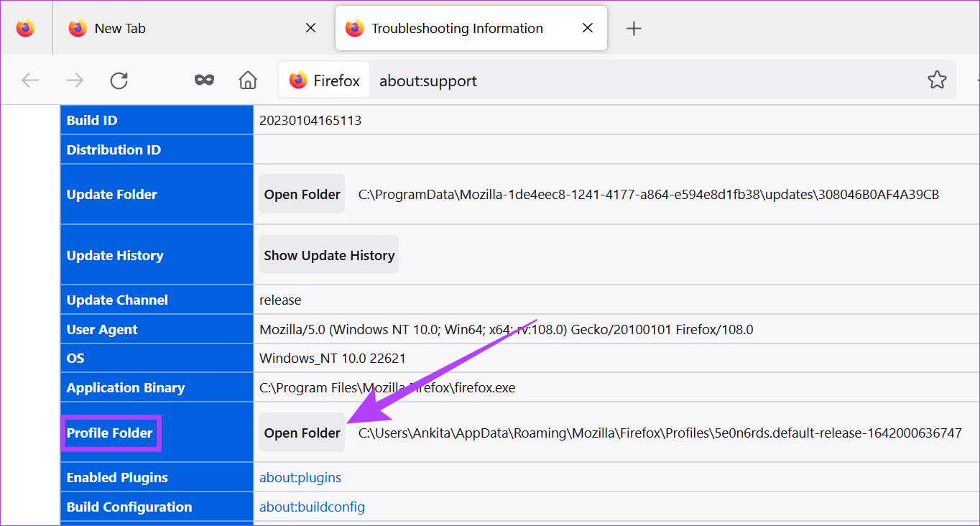Reload the current page
Image resolution: width=980 pixels, height=526 pixels.
[x=119, y=80]
